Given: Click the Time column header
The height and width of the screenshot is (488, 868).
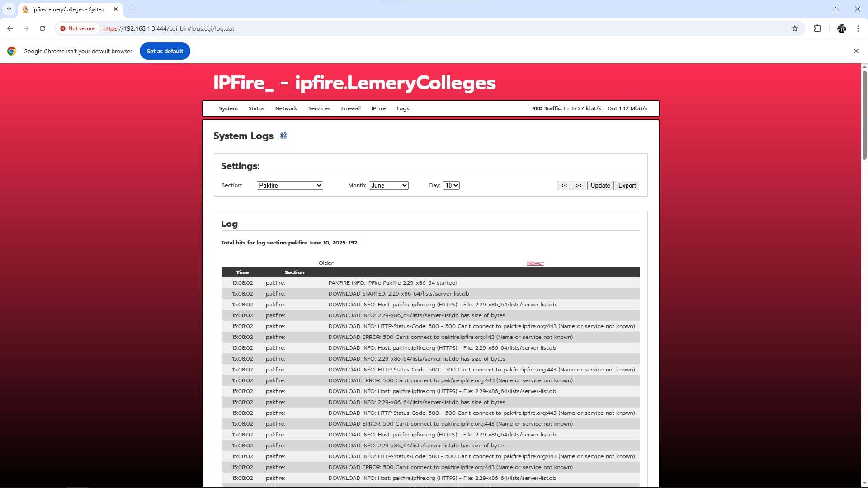Looking at the screenshot, I should [242, 272].
